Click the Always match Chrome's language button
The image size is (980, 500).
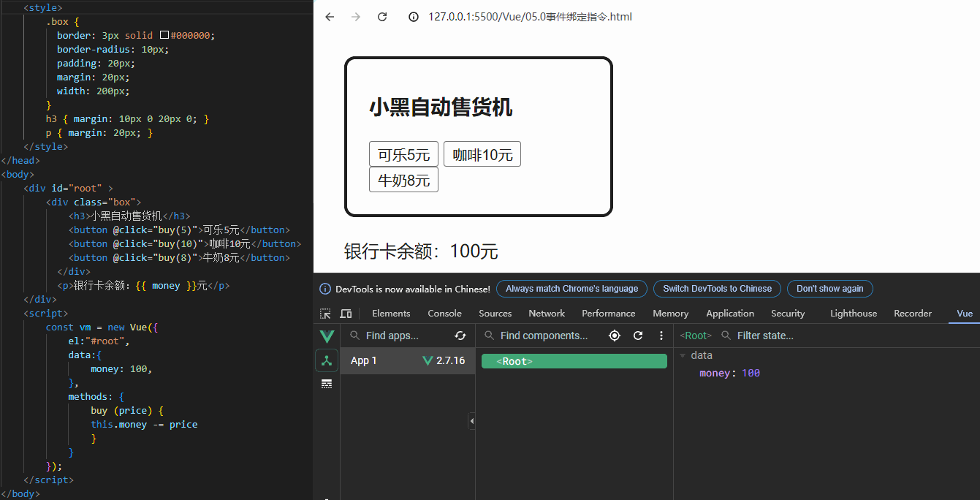(x=571, y=289)
